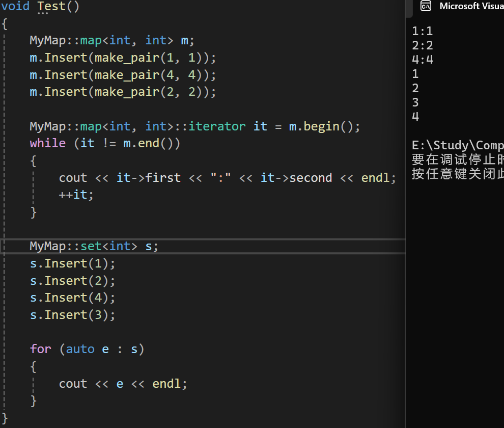Click the iterator keyword in the declaration
Viewport: 504px width, 428px height.
pos(217,126)
